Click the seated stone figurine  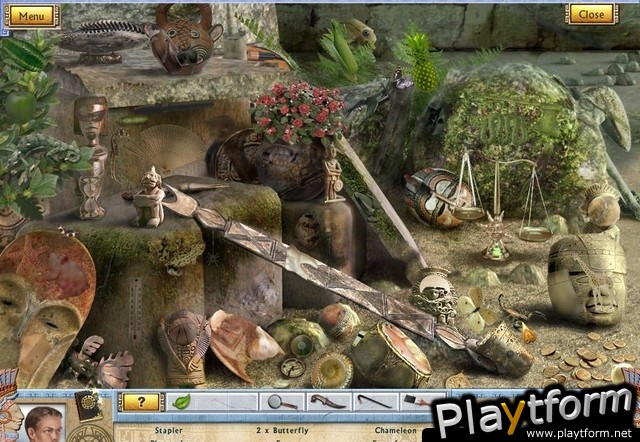pos(148,198)
